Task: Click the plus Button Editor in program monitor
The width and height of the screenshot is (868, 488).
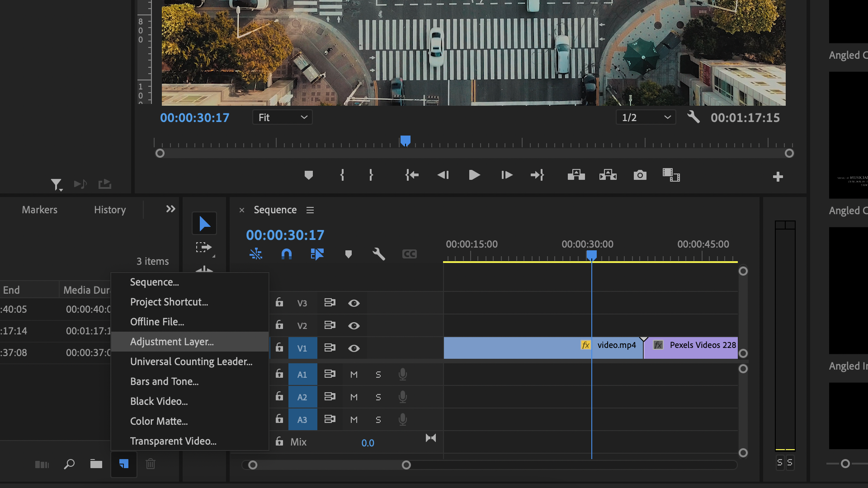Action: click(x=778, y=177)
